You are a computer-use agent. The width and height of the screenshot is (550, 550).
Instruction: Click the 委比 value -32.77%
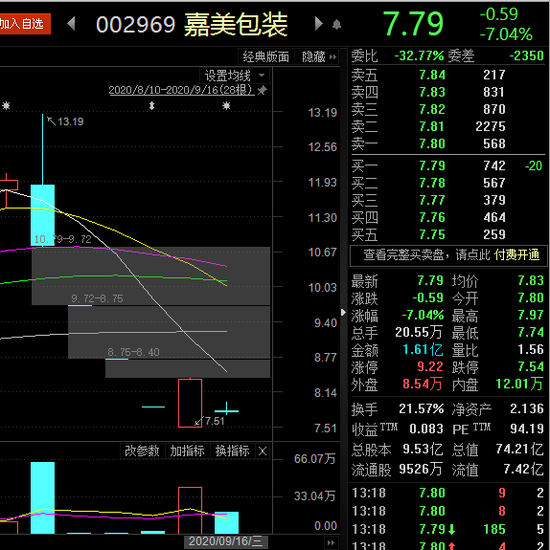[x=419, y=56]
